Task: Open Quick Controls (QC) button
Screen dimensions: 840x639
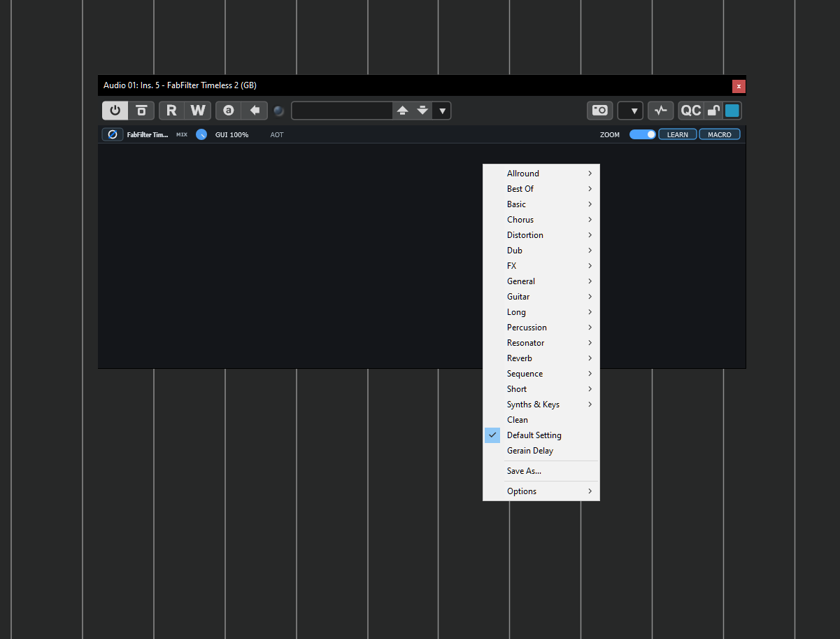Action: pos(691,111)
